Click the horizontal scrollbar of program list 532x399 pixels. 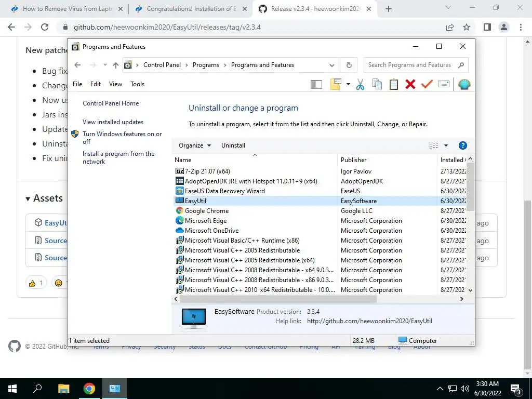point(278,299)
